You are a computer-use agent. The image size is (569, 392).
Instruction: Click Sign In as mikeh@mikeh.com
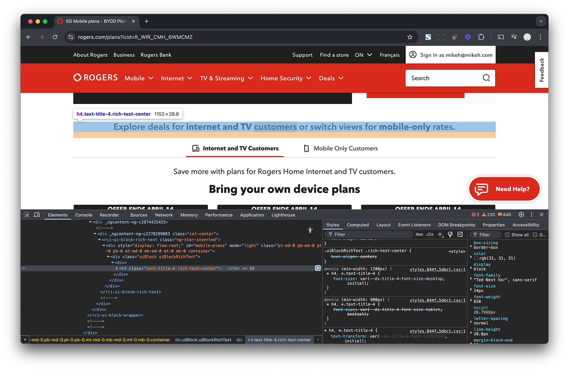coord(450,55)
